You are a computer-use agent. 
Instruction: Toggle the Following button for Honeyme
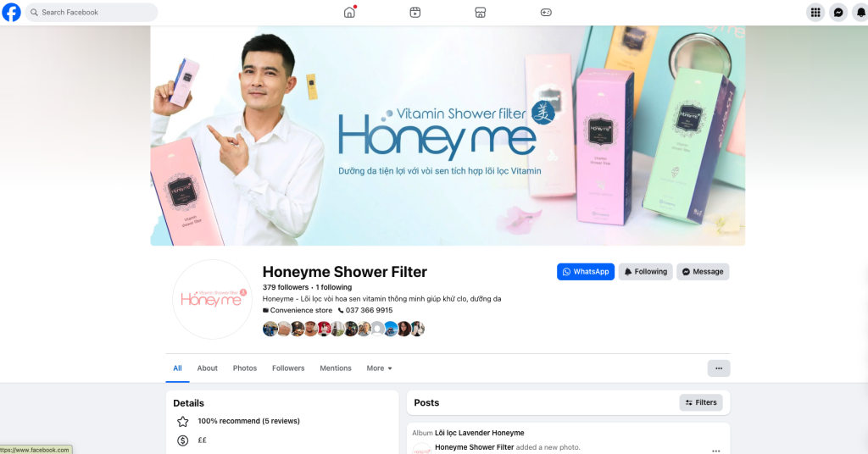(x=645, y=272)
